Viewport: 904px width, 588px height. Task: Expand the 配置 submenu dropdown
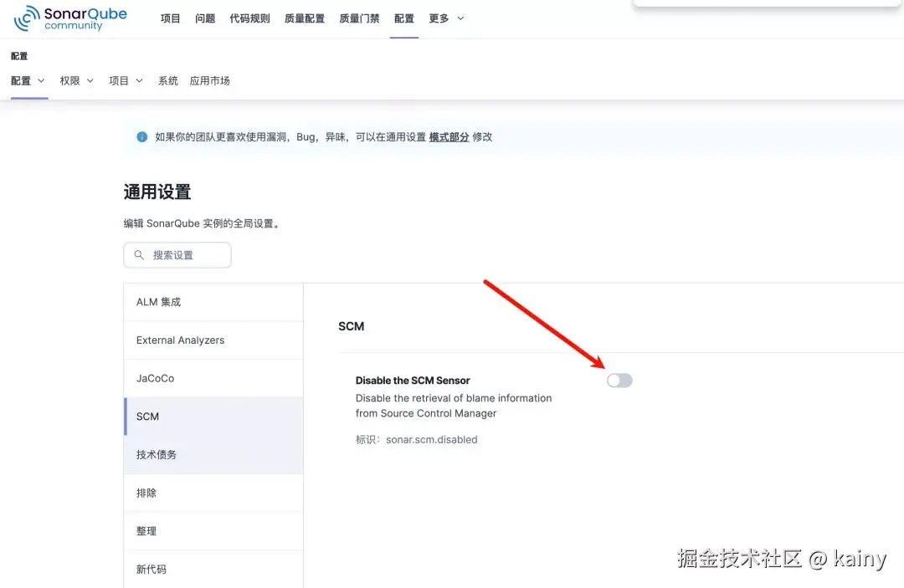[x=28, y=80]
